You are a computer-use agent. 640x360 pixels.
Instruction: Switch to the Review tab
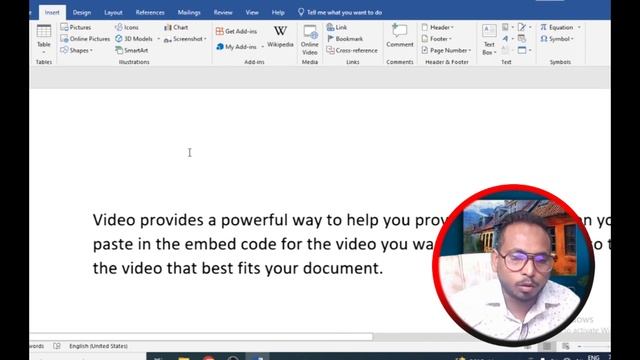tap(223, 13)
